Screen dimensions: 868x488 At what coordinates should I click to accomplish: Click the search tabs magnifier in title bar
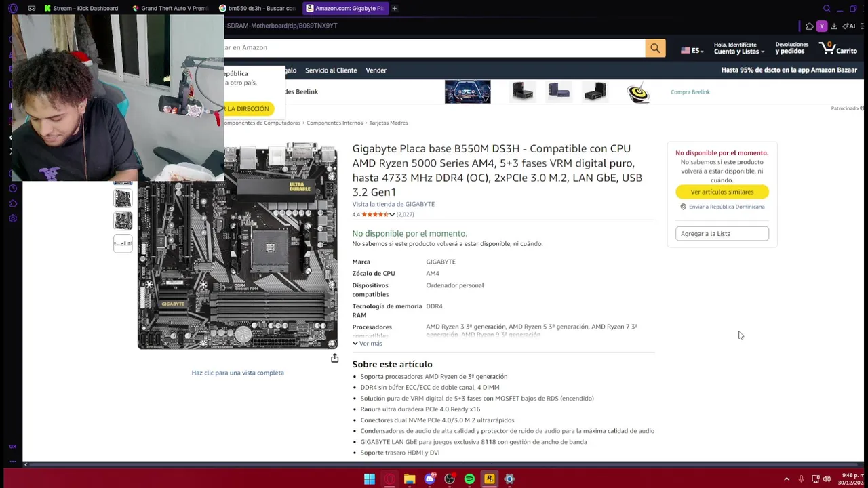827,8
